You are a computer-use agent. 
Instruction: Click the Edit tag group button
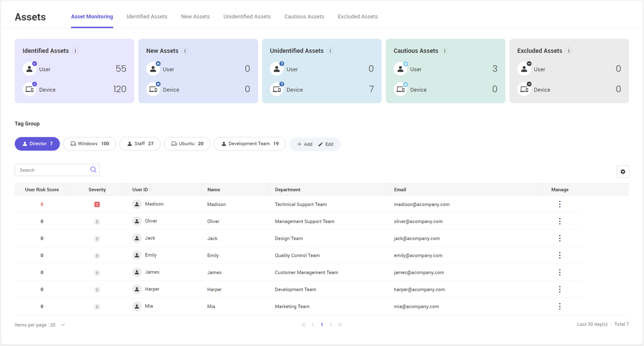[326, 144]
